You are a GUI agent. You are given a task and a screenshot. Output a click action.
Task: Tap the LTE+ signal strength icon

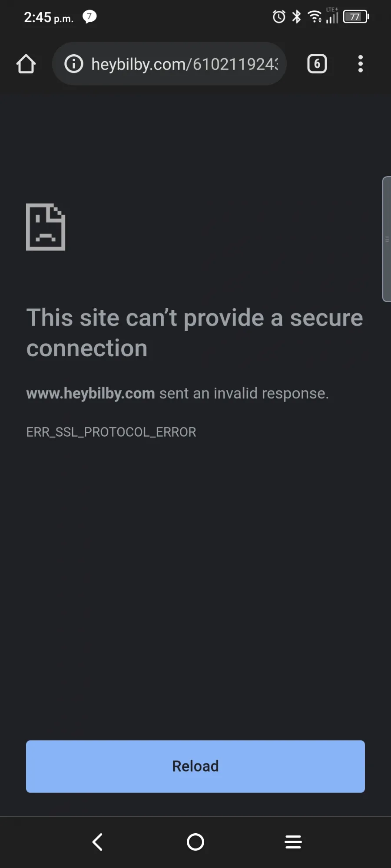[332, 16]
